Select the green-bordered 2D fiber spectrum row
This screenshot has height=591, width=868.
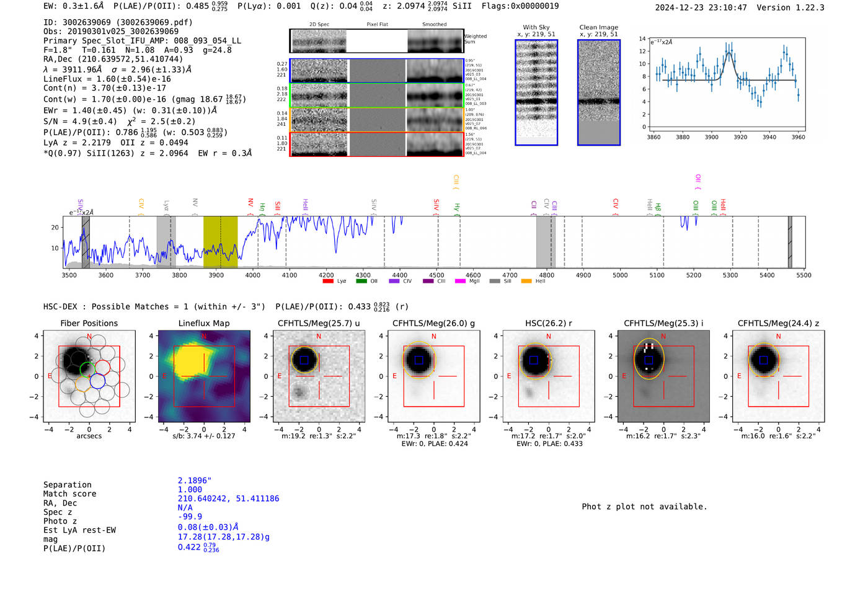pos(377,95)
